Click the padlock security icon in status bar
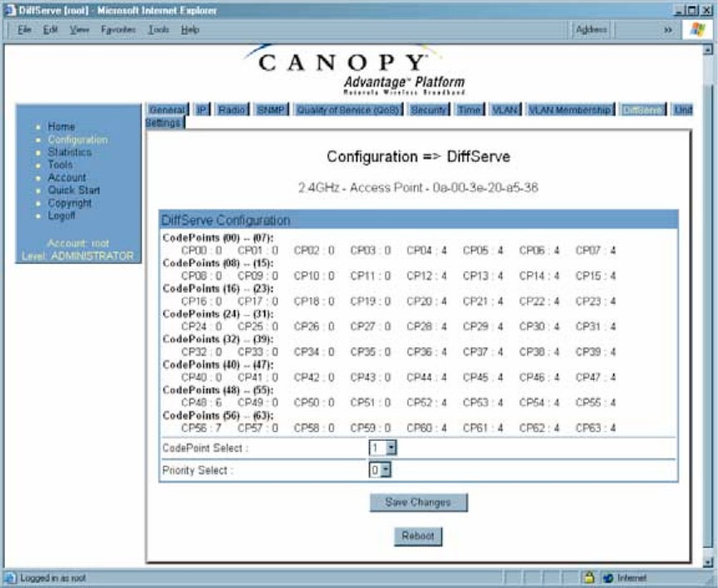 click(589, 577)
